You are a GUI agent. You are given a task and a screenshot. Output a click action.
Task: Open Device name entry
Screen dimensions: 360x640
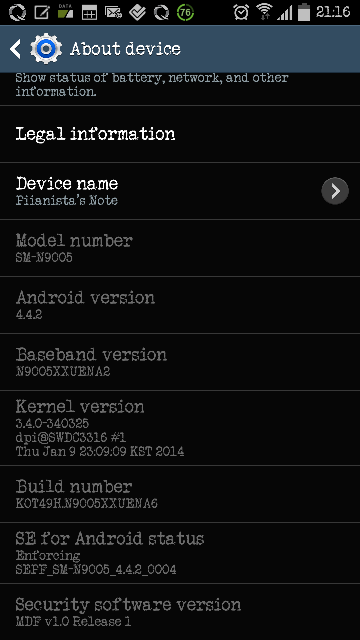click(180, 191)
